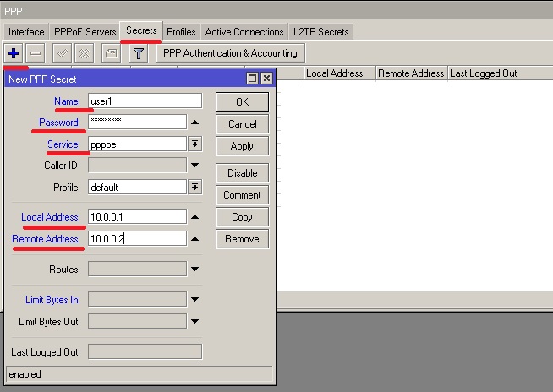The image size is (553, 392).
Task: Click the checkmark enable icon in toolbar
Action: point(62,53)
